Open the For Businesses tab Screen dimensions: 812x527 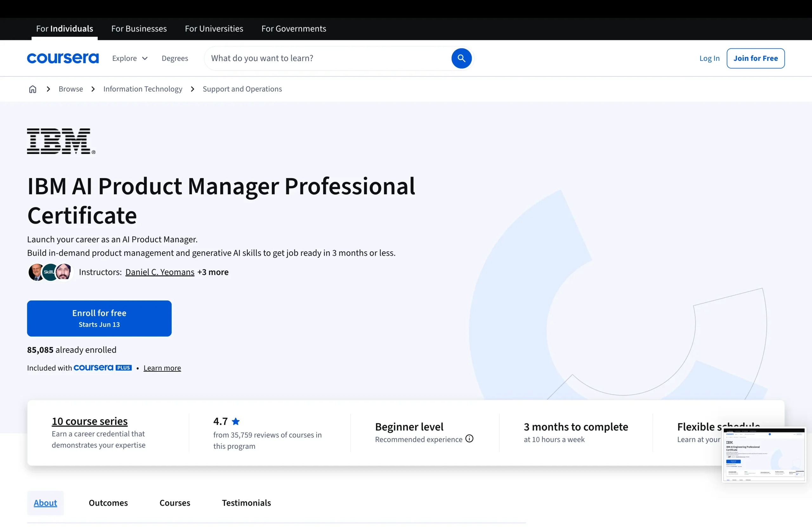click(x=139, y=29)
